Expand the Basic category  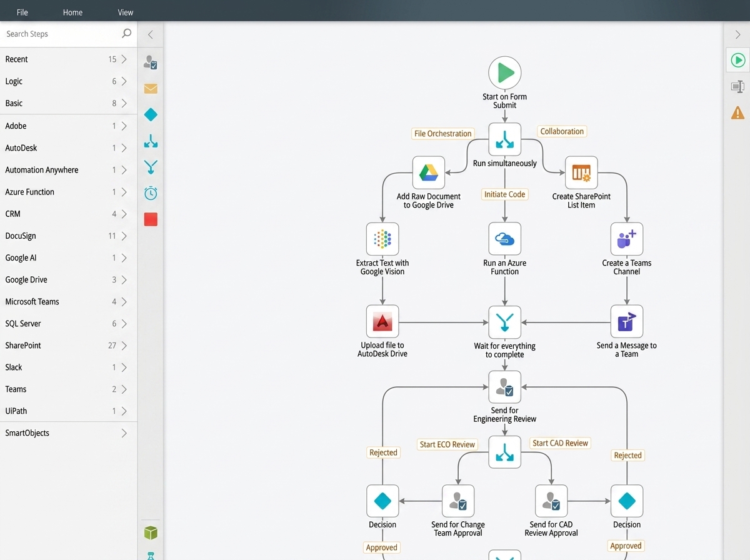coord(69,103)
